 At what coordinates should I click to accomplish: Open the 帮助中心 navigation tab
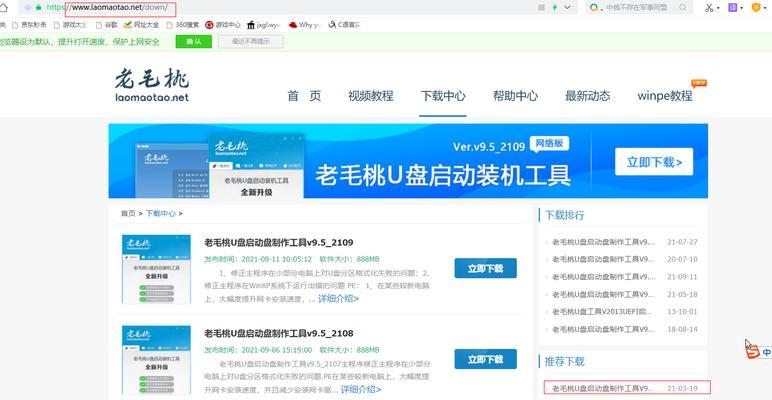[x=515, y=96]
